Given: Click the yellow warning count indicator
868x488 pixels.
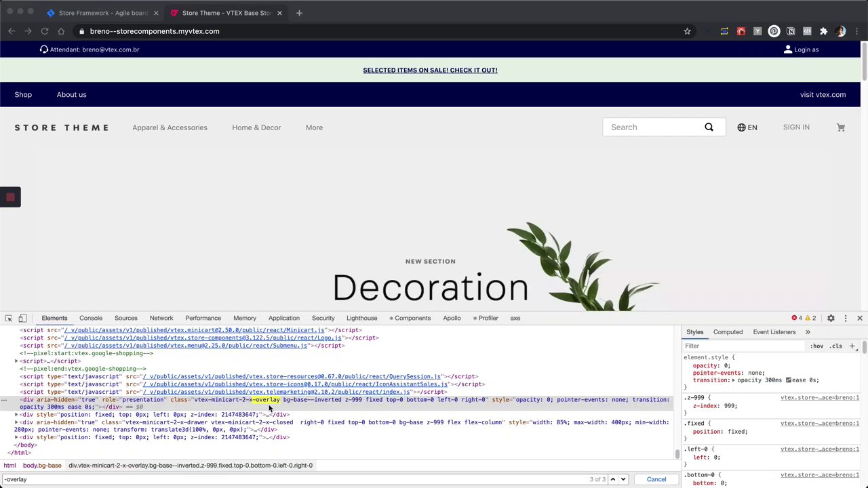Looking at the screenshot, I should click(810, 318).
